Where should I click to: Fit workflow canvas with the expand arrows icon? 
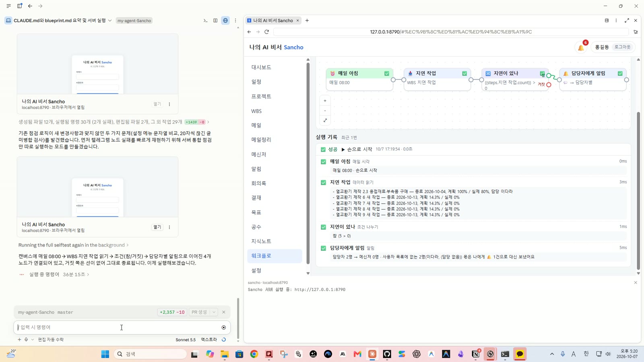(325, 120)
